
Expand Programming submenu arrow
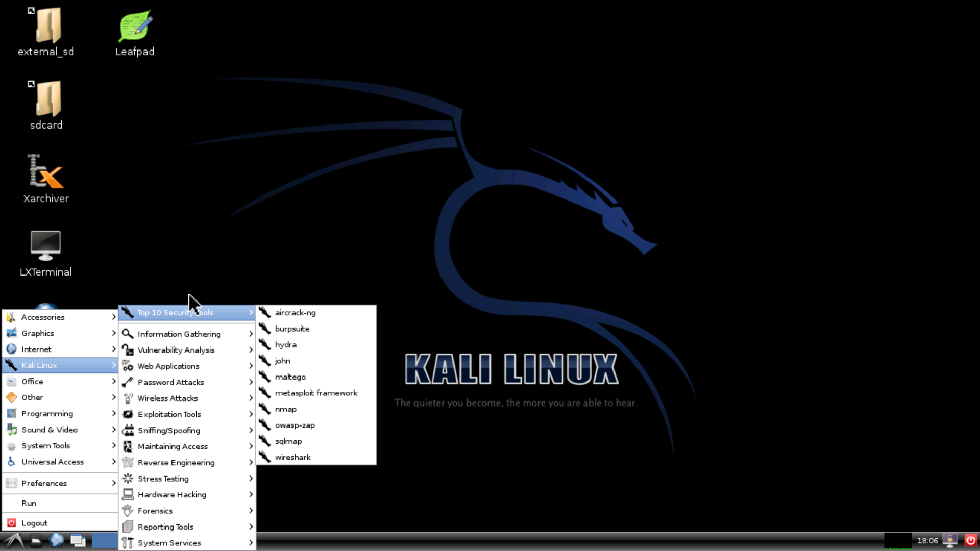pos(113,413)
